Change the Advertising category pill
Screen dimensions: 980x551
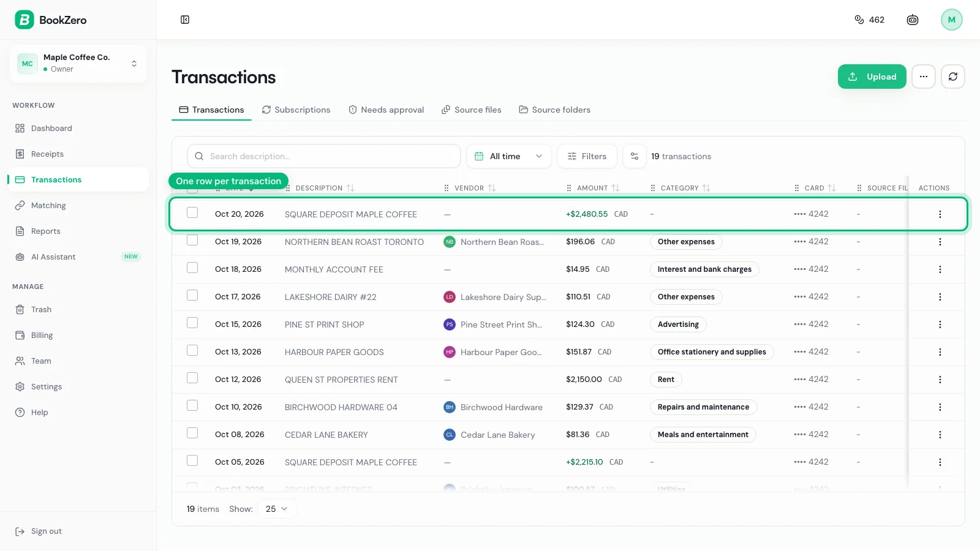click(x=678, y=324)
